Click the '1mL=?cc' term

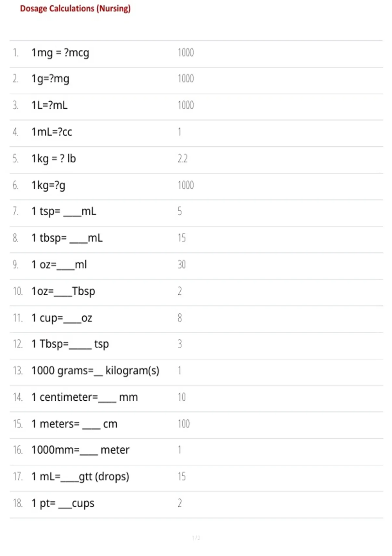(x=52, y=132)
